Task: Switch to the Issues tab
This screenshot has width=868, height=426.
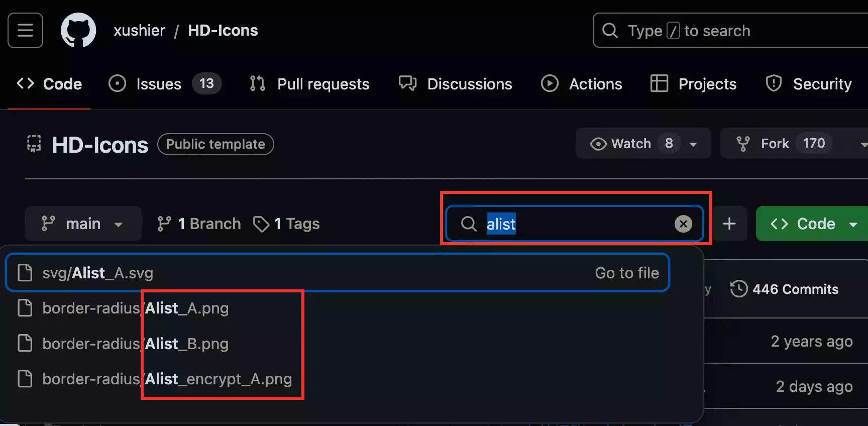Action: coord(159,84)
